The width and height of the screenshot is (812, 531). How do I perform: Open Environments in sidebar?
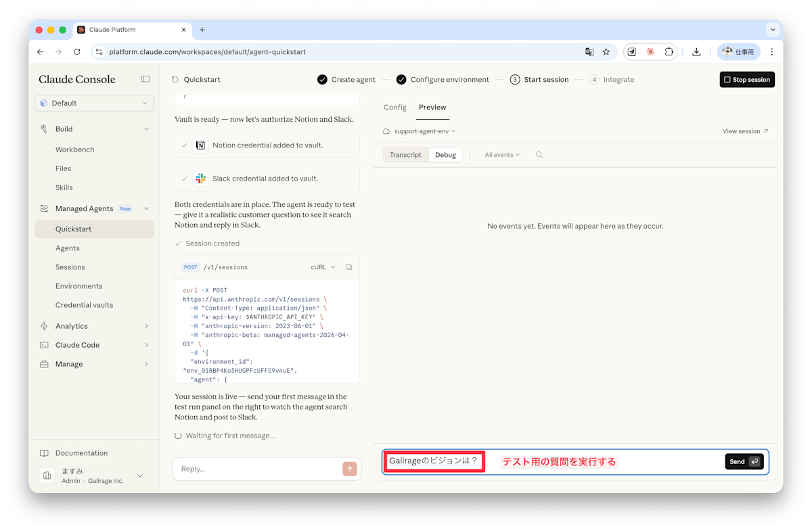[78, 286]
